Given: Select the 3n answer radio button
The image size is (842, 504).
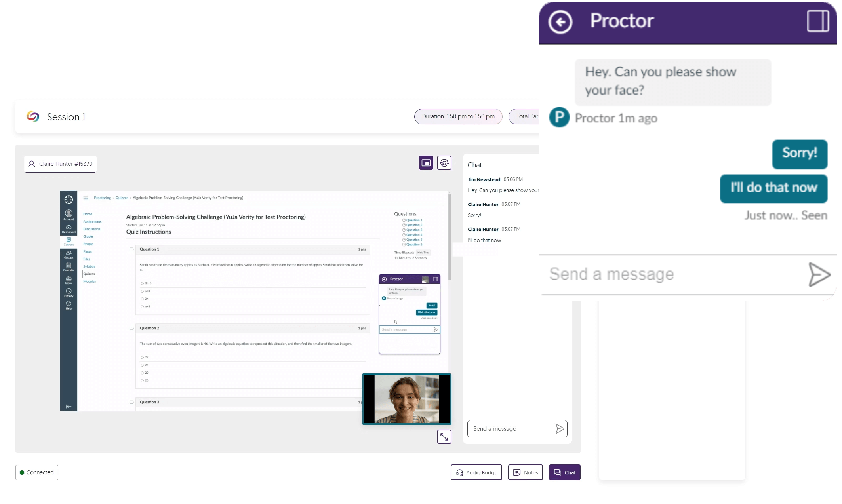Looking at the screenshot, I should click(142, 299).
